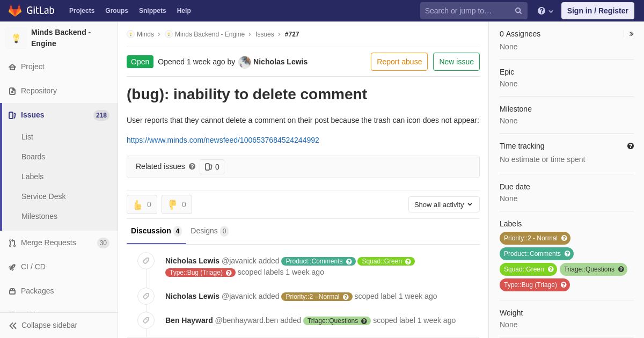
Task: Click Nicholas Lewis avatar near Opened text
Action: [x=245, y=62]
